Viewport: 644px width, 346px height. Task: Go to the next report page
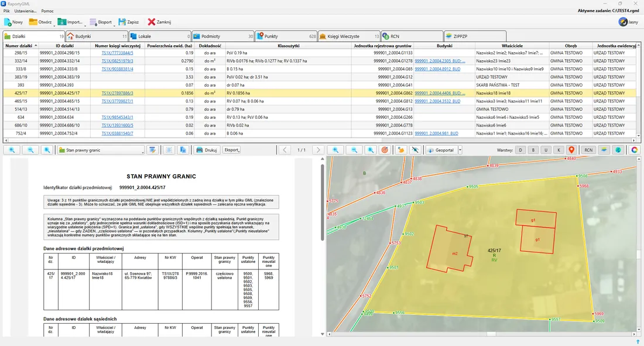[x=318, y=150]
